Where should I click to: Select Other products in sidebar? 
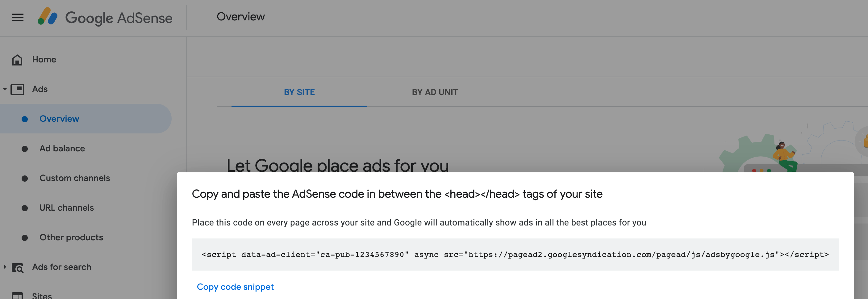tap(71, 237)
